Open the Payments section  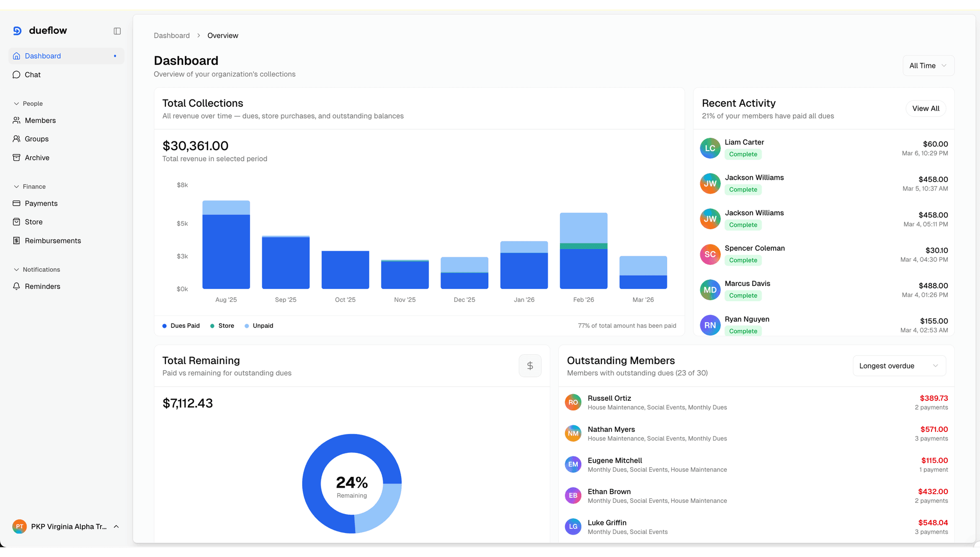pyautogui.click(x=41, y=203)
